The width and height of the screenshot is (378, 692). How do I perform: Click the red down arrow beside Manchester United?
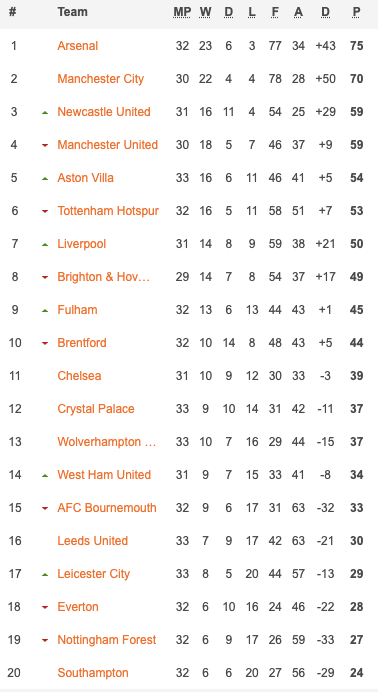pyautogui.click(x=45, y=146)
